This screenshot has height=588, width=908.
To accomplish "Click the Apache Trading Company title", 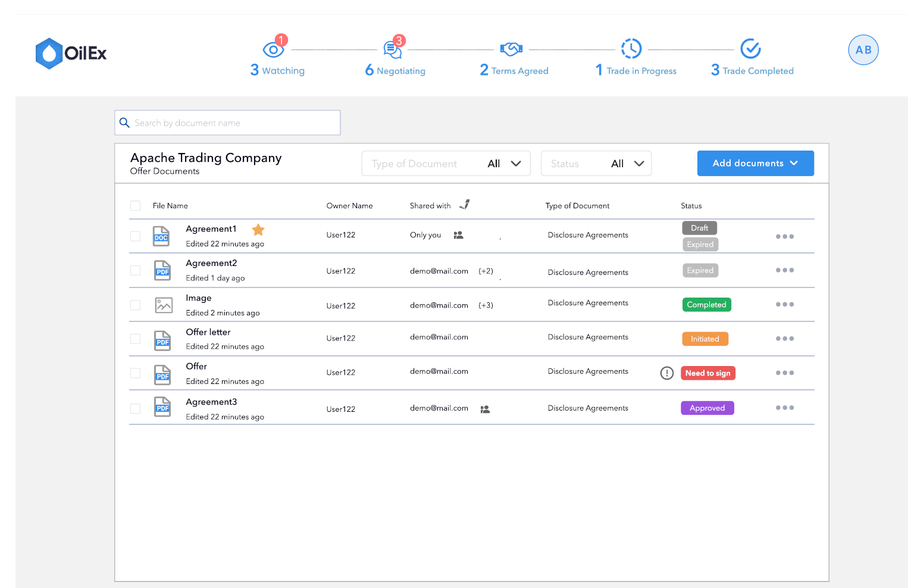I will [x=206, y=158].
